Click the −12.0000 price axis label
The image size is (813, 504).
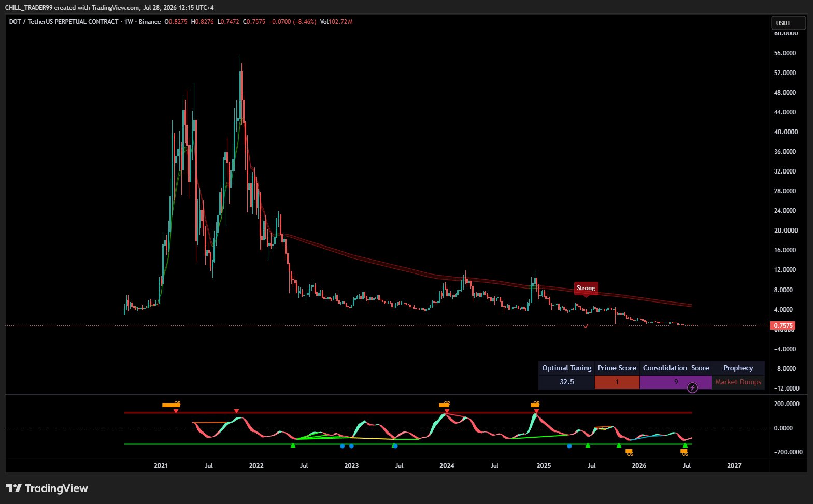point(786,388)
